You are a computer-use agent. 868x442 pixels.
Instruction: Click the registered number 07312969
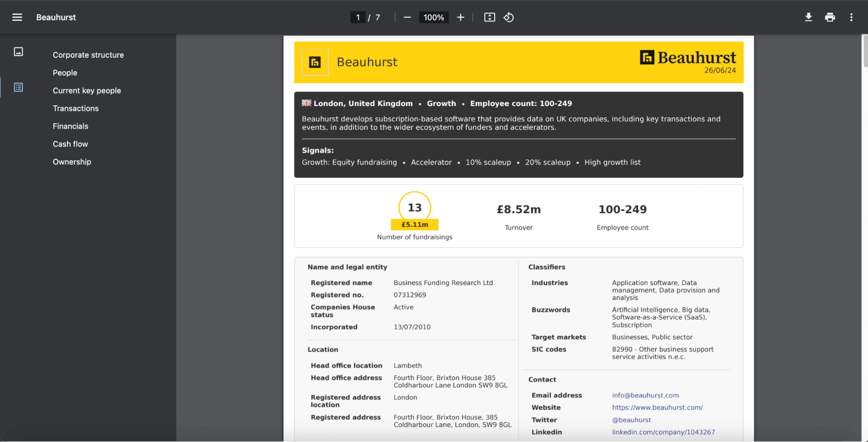pyautogui.click(x=410, y=295)
